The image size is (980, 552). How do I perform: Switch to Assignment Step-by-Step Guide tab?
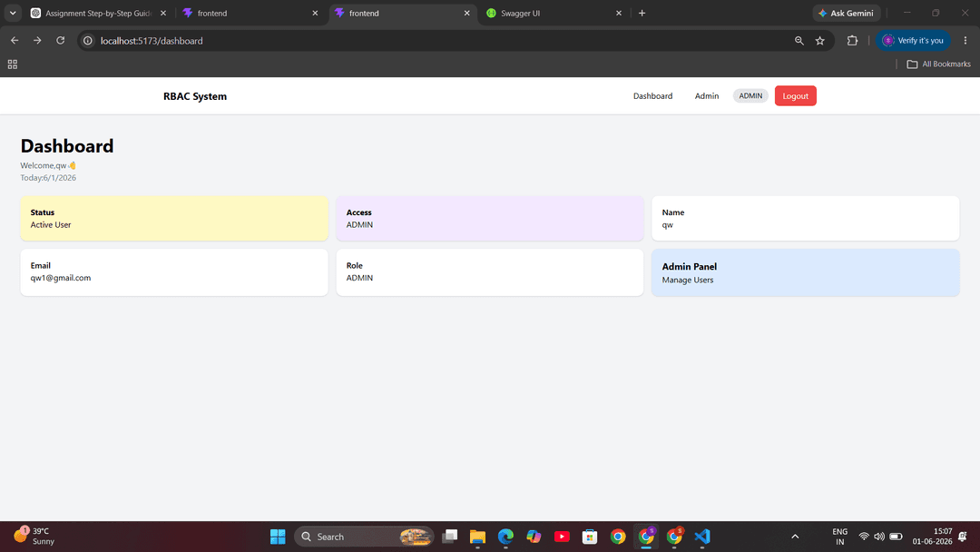[x=99, y=13]
